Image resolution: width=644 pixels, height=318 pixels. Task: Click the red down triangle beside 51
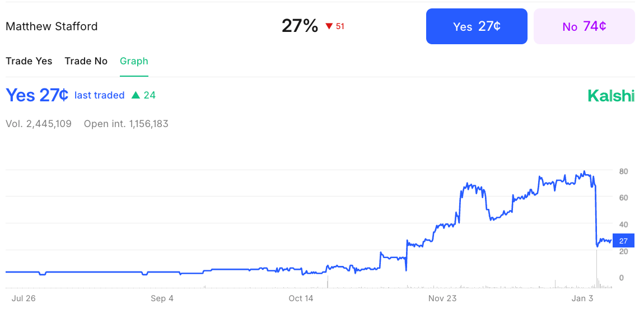(329, 26)
